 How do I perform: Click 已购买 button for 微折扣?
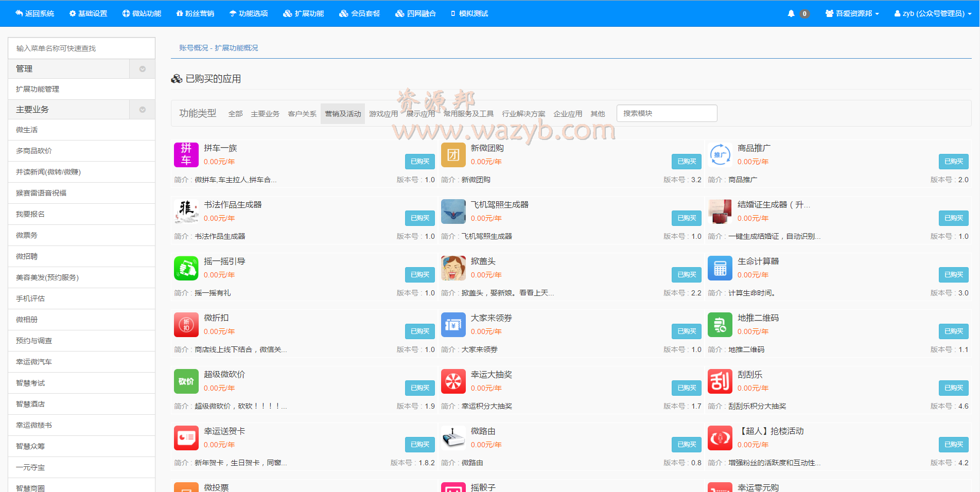tap(420, 331)
